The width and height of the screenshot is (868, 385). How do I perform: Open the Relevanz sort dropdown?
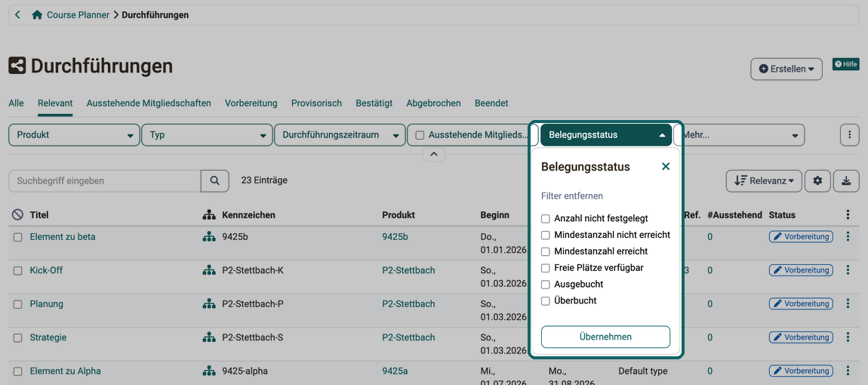[763, 180]
